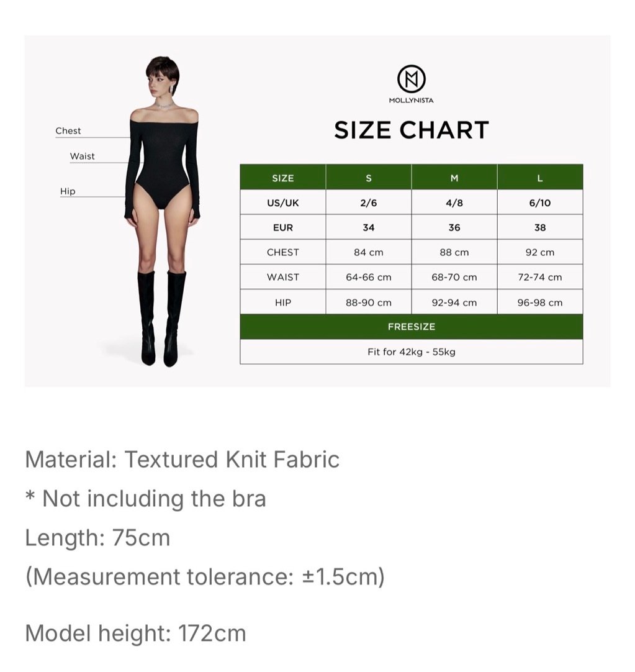Click the 68-70 cm waist value

454,277
